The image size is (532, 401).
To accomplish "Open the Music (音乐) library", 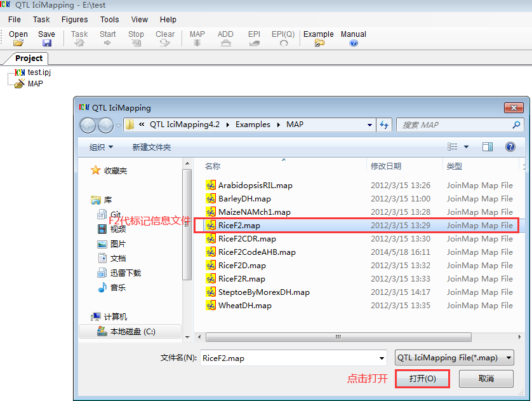I will pos(112,288).
